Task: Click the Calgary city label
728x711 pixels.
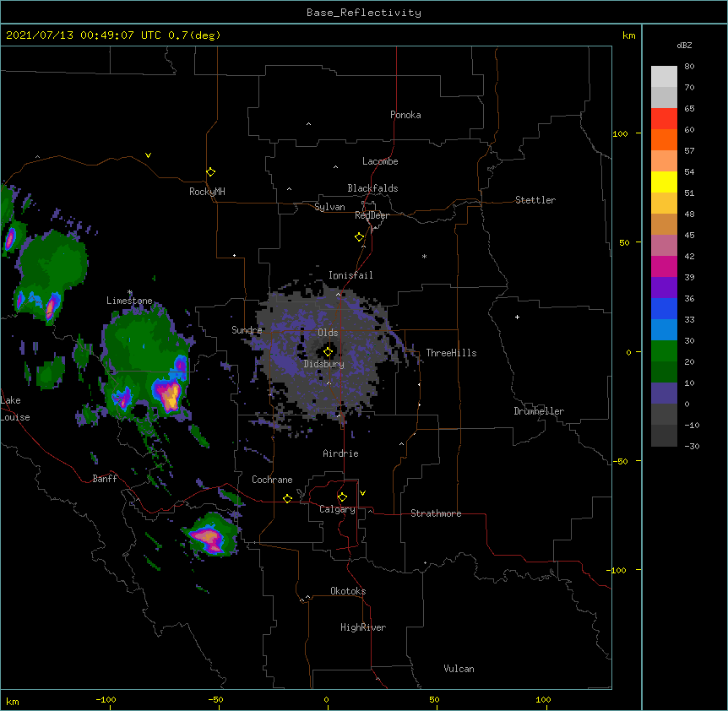Action: click(x=337, y=509)
